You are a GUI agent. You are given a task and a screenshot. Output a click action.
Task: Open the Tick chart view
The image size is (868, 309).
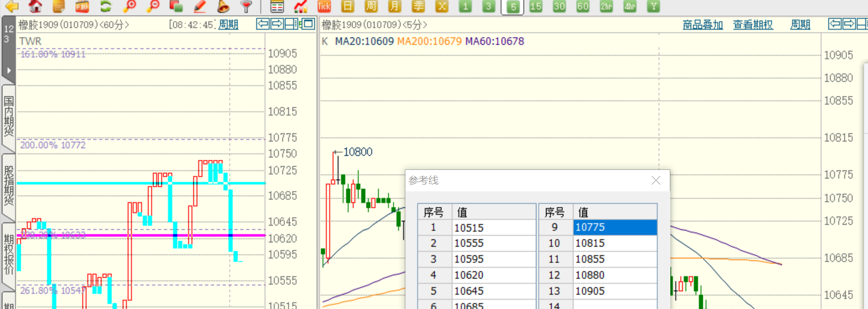click(x=324, y=7)
